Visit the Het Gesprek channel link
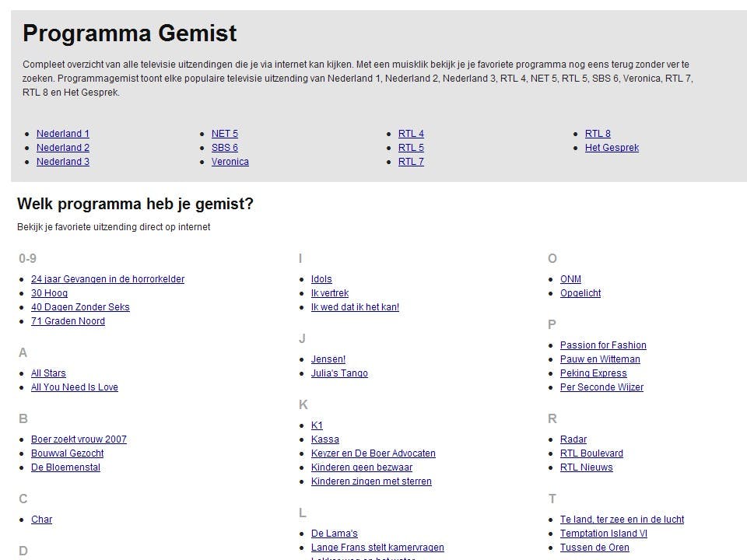Viewport: 747px width, 560px height. point(612,148)
